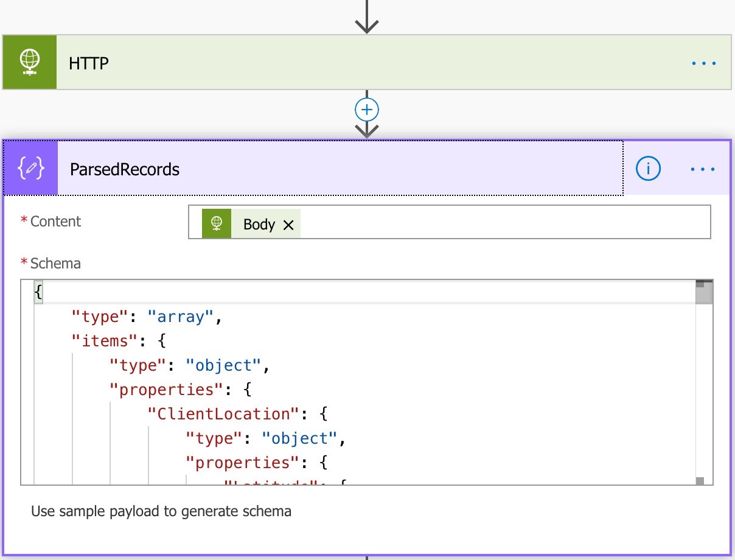Select the ParsedRecords action title
The image size is (735, 560).
tap(124, 169)
